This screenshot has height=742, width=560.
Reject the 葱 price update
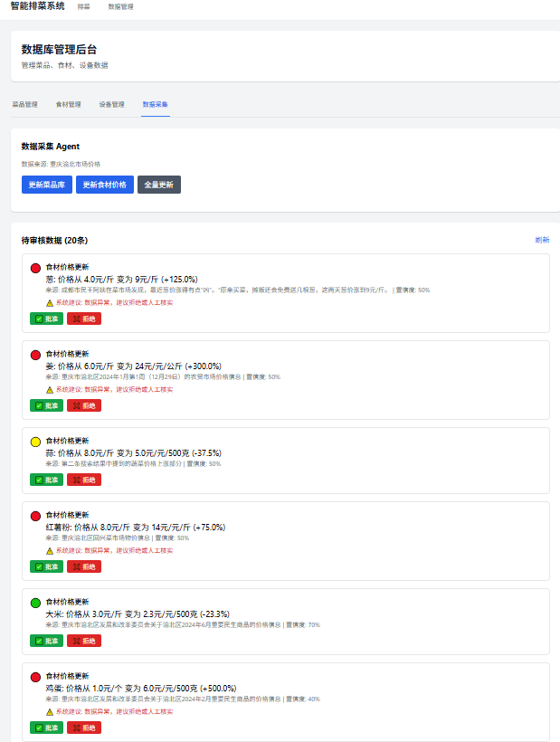[x=84, y=319]
